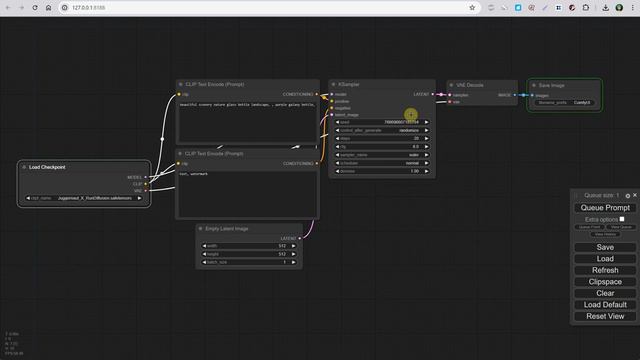640x360 pixels.
Task: Click the dark round red-accent extension icon
Action: tap(572, 8)
